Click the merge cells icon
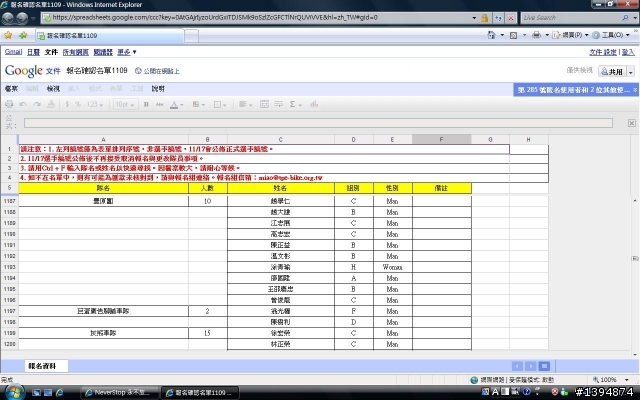 coord(264,104)
